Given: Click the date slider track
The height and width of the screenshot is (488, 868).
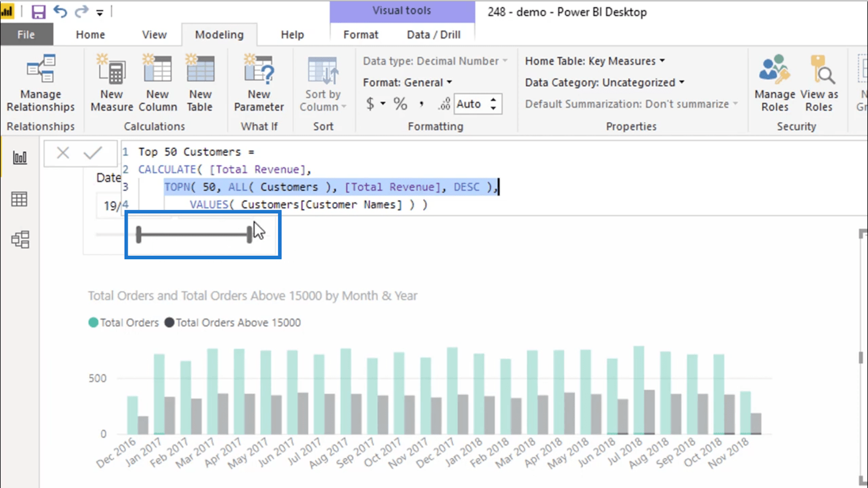Looking at the screenshot, I should click(x=194, y=234).
